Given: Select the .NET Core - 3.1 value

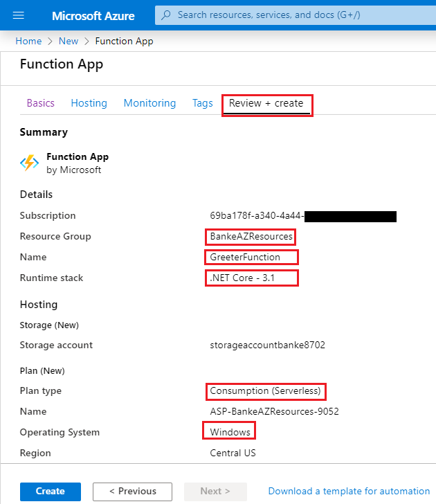Looking at the screenshot, I should coord(242,278).
